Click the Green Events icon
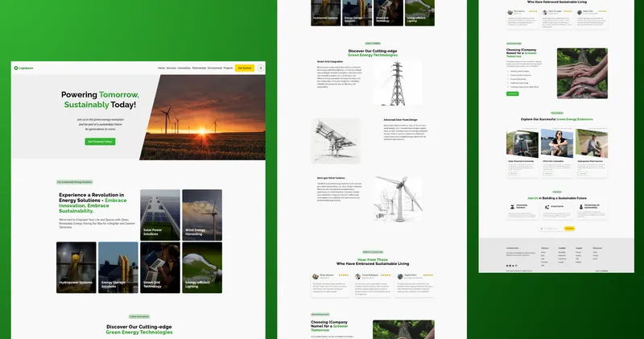Viewport: 644px width, 339px height. pos(547,205)
